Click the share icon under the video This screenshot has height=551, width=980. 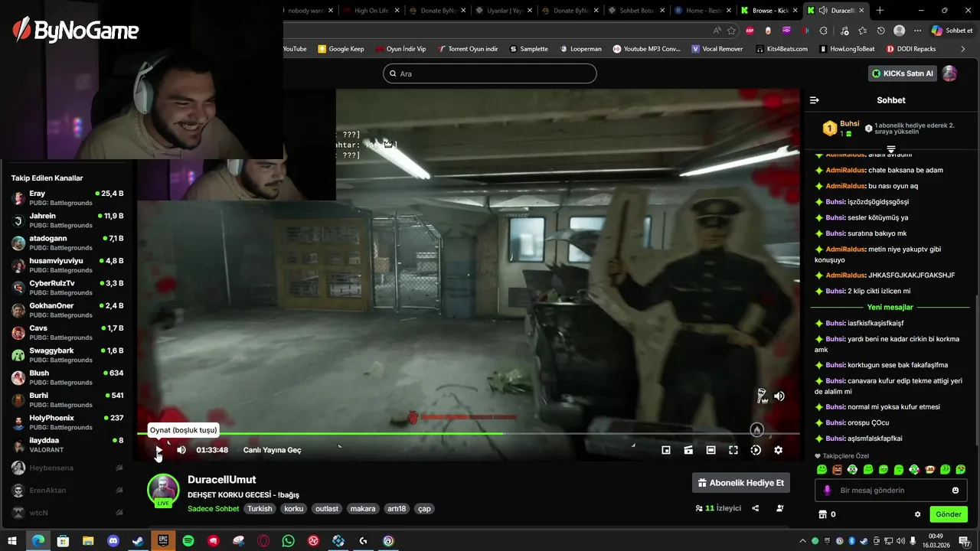[x=756, y=508]
